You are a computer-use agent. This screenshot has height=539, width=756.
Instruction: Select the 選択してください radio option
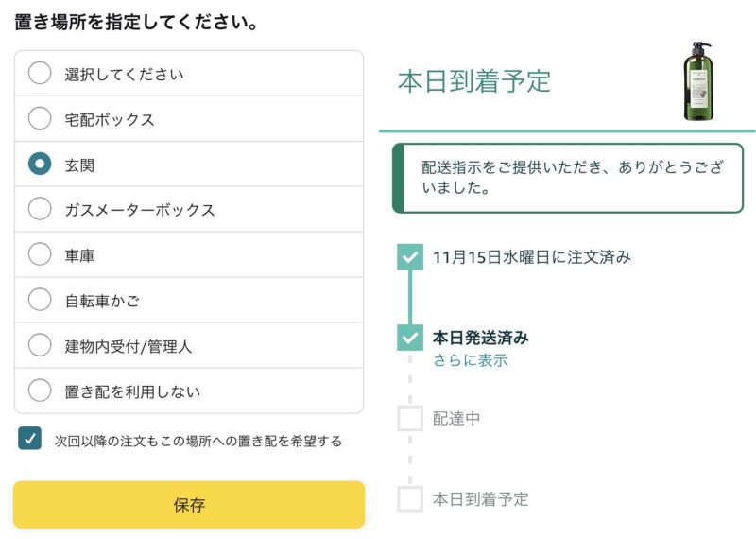[x=40, y=74]
